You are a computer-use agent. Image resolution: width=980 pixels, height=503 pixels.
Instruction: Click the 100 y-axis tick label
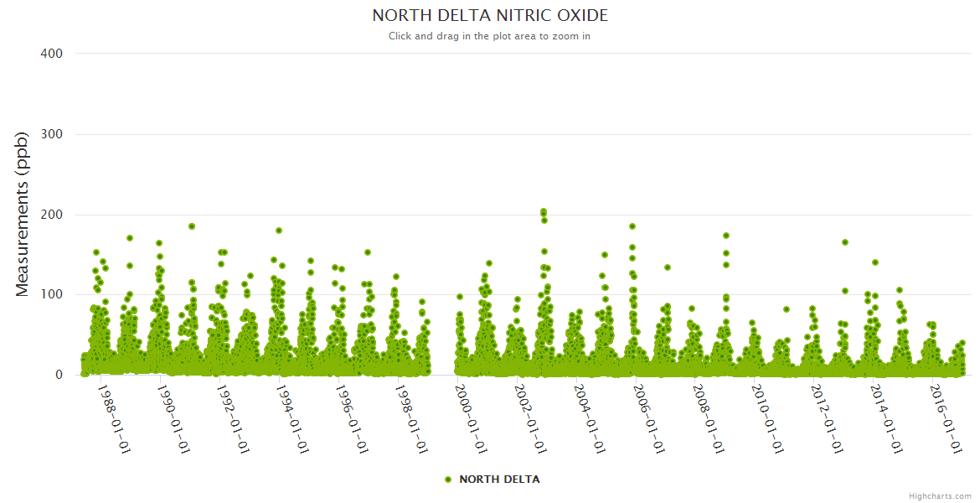pos(52,295)
